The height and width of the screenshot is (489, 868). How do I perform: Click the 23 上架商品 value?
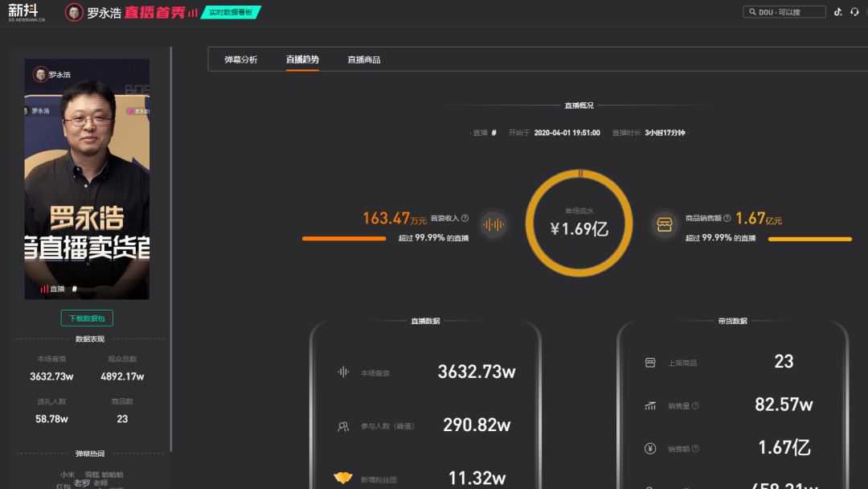click(x=784, y=362)
